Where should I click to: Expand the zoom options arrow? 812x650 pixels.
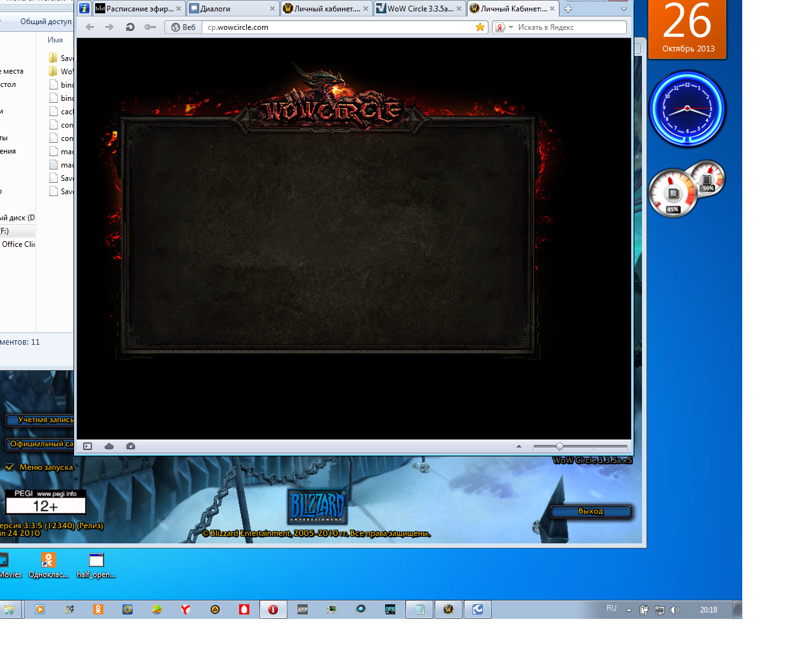[518, 446]
